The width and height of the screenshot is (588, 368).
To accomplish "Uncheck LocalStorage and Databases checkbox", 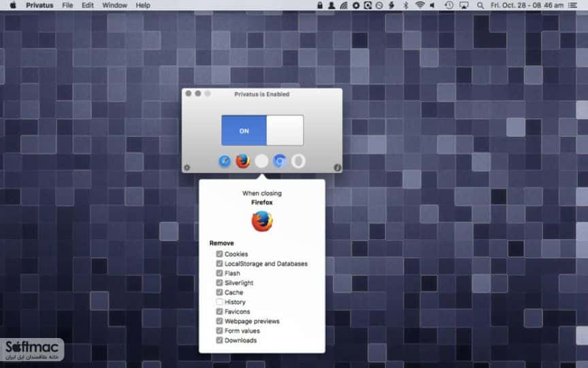I will (x=219, y=264).
